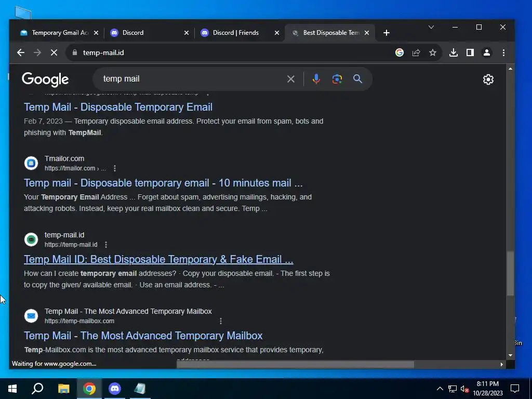Select the Best Disposable Temp tab
Image resolution: width=532 pixels, height=399 pixels.
click(329, 33)
